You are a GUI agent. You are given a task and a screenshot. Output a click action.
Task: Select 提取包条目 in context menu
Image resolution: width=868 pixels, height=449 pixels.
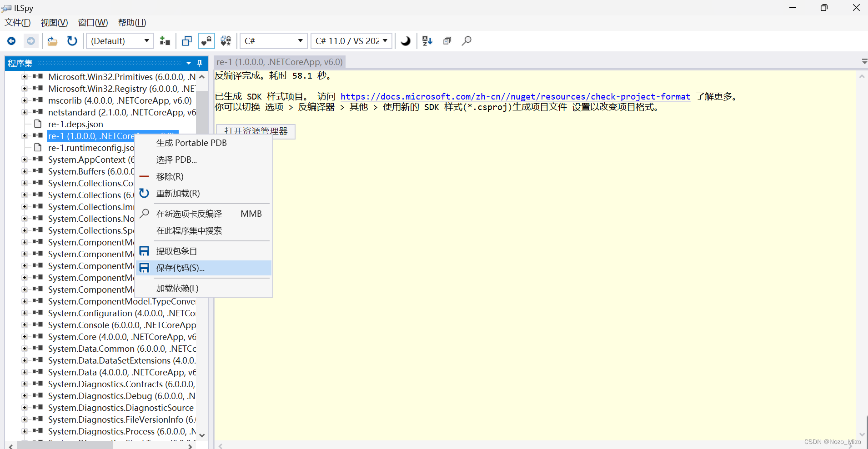[x=204, y=251]
